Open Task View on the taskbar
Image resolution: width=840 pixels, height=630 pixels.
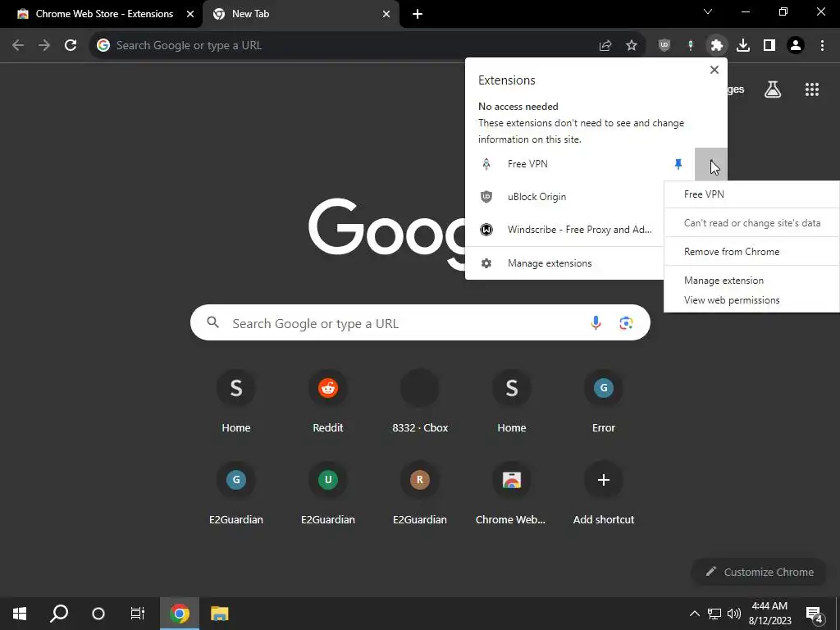pyautogui.click(x=138, y=614)
